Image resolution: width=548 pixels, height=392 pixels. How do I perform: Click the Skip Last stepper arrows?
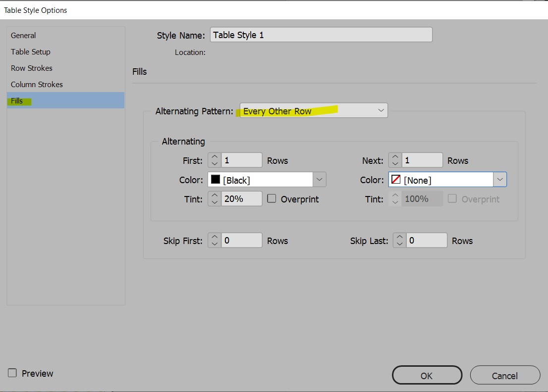click(x=400, y=241)
